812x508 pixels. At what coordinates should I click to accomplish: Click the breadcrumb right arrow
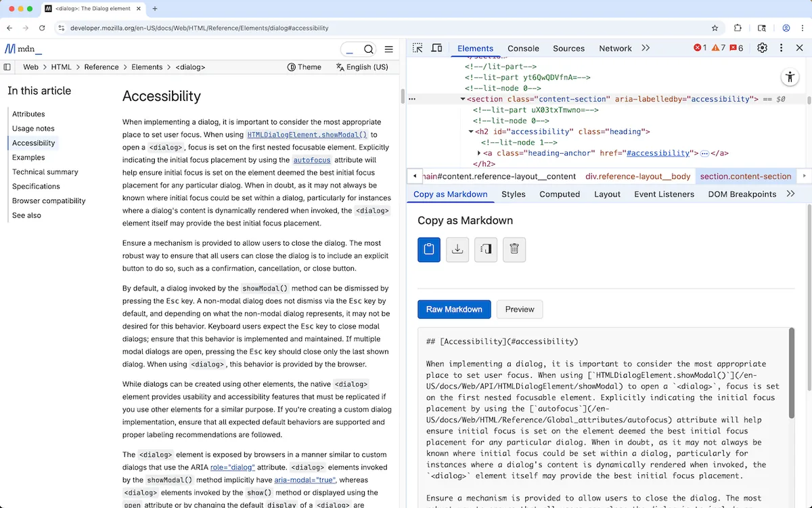point(804,176)
